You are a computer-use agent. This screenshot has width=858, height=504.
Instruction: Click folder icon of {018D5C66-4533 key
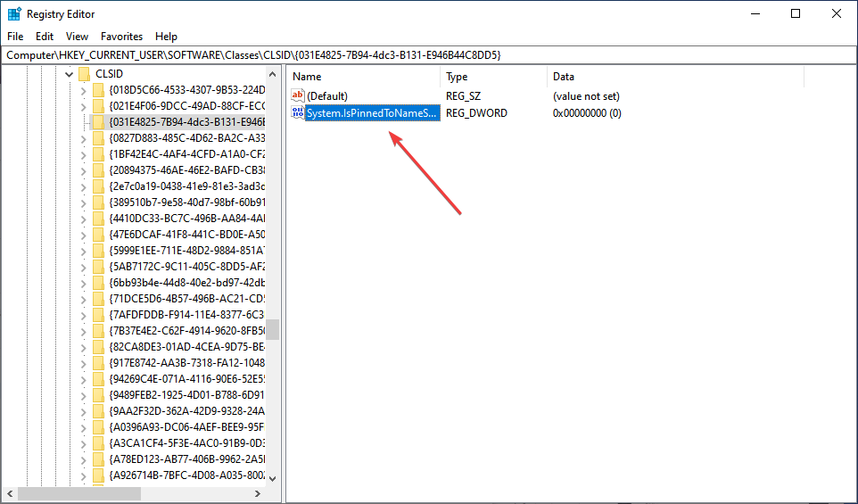click(x=98, y=90)
